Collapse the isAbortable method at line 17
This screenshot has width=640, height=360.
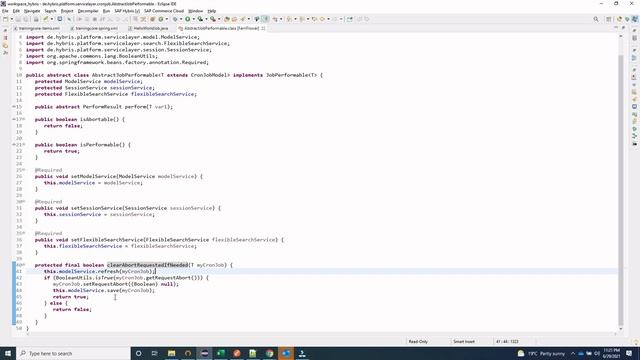tap(24, 119)
